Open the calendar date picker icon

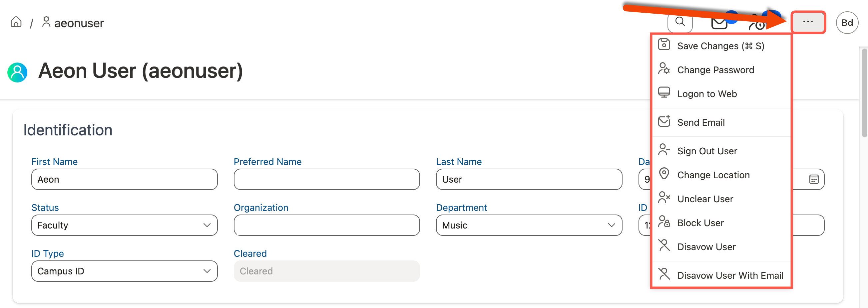pyautogui.click(x=814, y=179)
